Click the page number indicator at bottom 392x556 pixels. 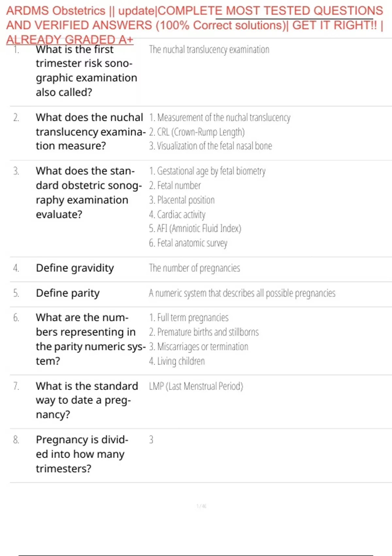(x=201, y=506)
